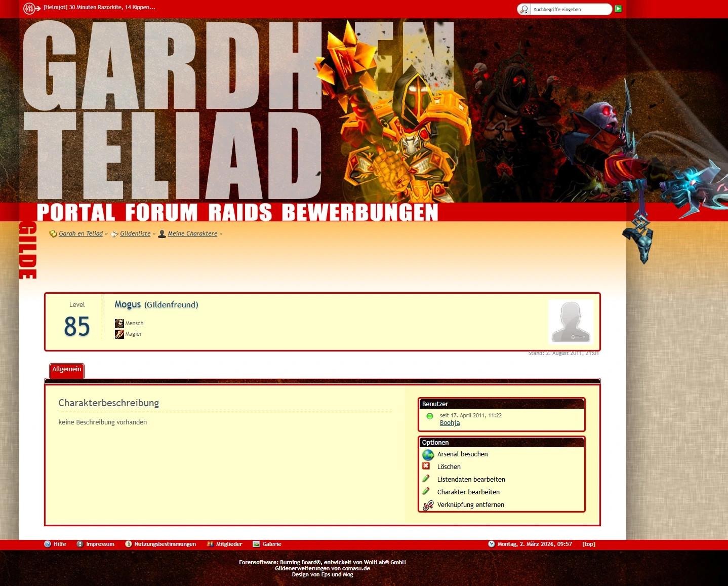Click the broken-chain Verknüpfung entfernen icon

[x=428, y=505]
